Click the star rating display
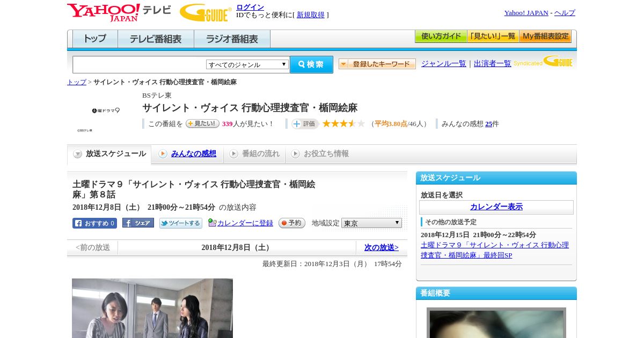 (343, 123)
